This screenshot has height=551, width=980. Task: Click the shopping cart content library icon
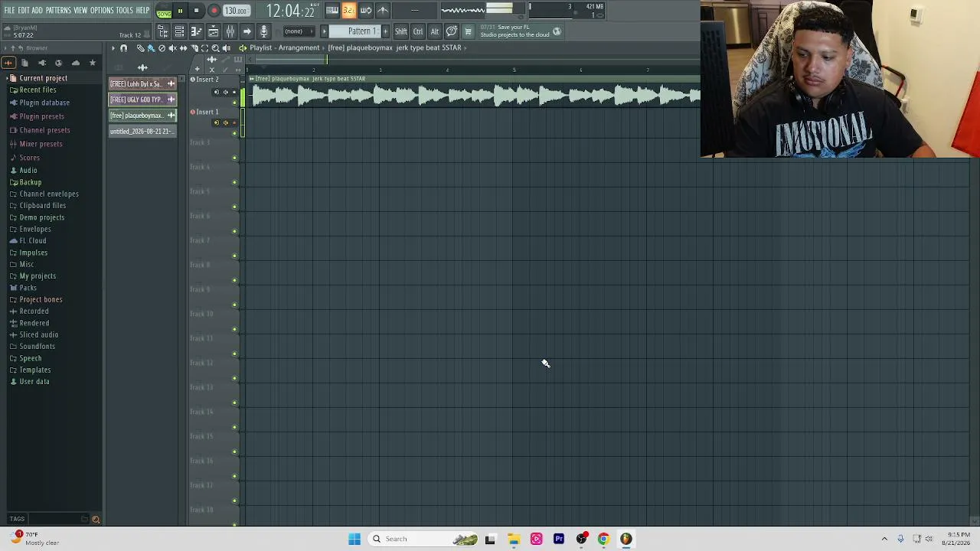468,31
